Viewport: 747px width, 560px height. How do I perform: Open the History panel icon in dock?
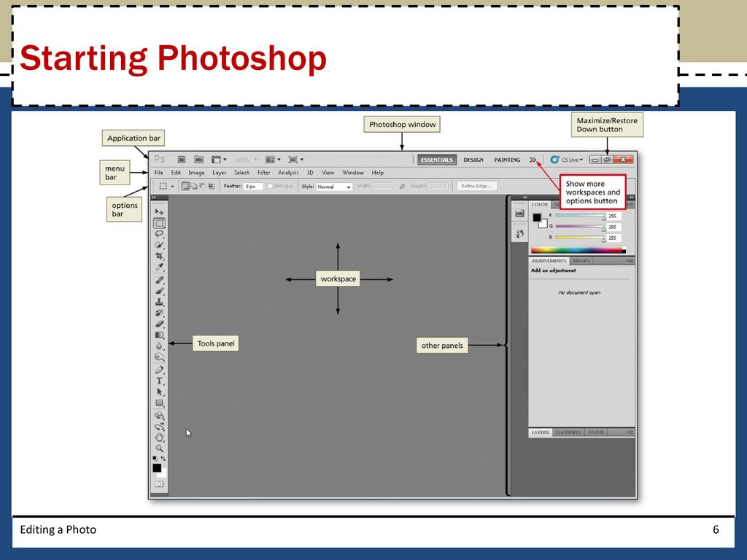(519, 233)
